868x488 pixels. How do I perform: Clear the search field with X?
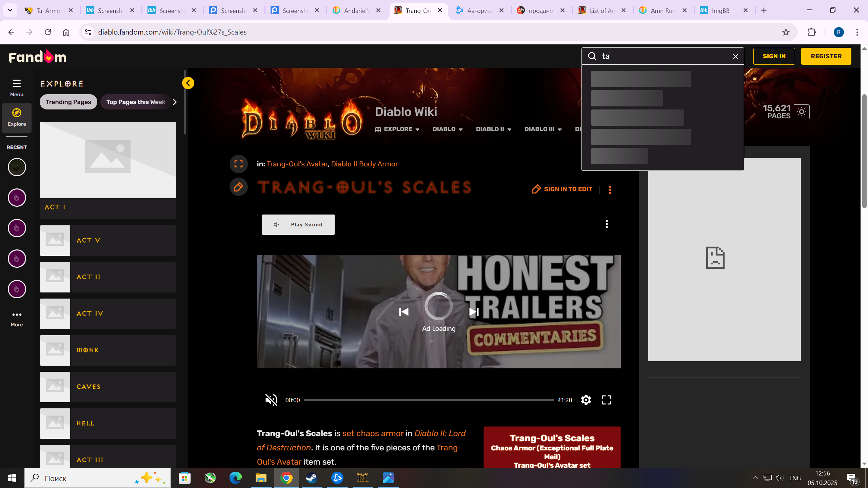735,57
